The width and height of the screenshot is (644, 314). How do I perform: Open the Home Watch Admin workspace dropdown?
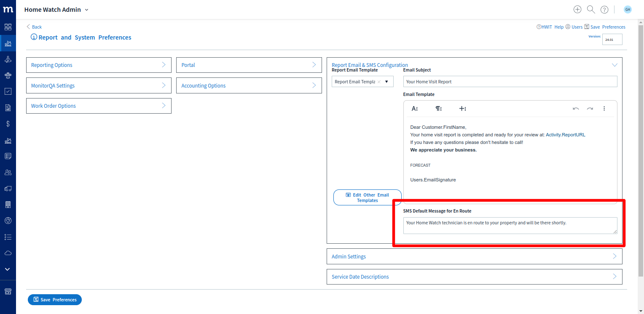(x=56, y=9)
